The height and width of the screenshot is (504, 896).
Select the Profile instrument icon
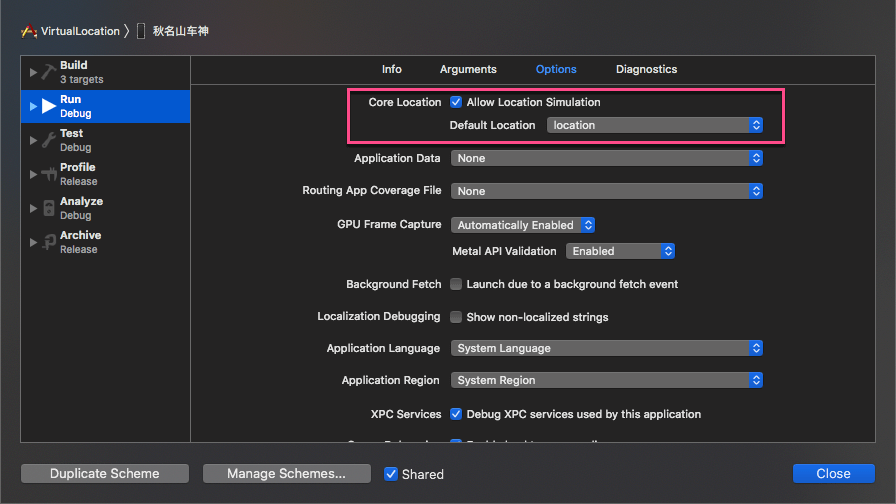(x=48, y=174)
